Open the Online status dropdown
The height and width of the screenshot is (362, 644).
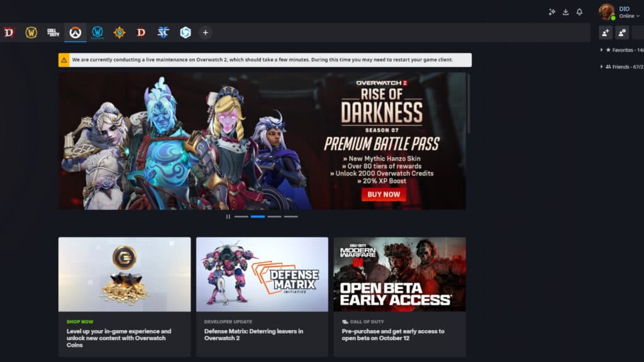pyautogui.click(x=629, y=16)
